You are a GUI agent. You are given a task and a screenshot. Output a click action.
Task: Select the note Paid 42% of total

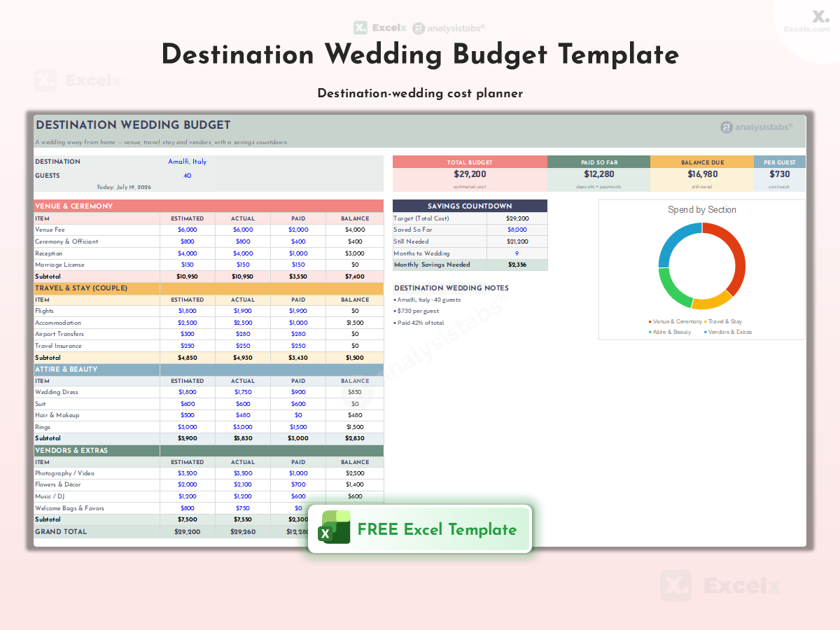click(x=419, y=323)
